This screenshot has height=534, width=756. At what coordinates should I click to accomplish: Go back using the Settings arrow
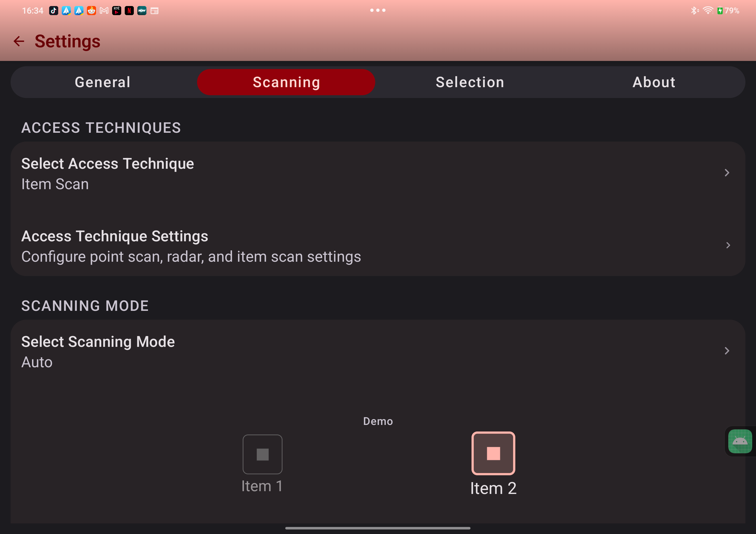(x=19, y=41)
